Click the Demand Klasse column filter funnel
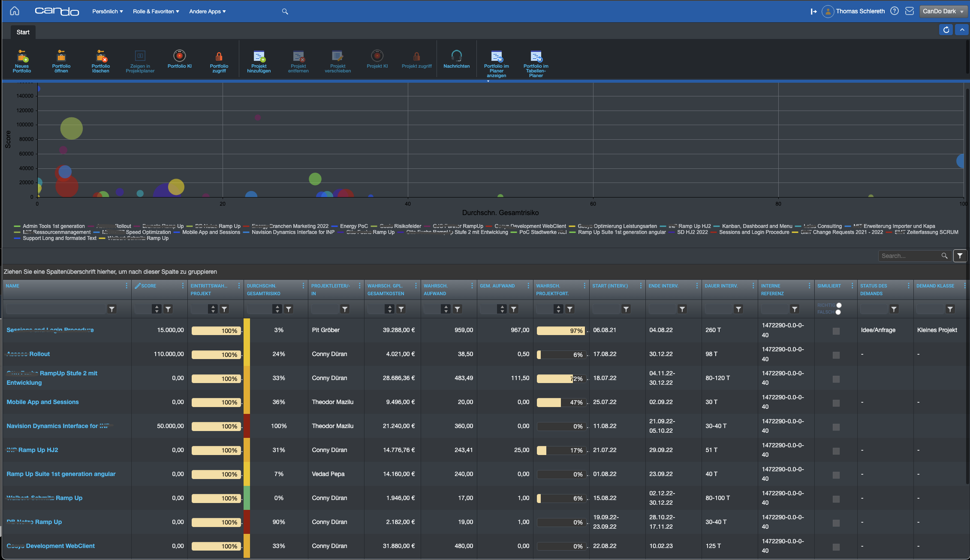 [950, 309]
